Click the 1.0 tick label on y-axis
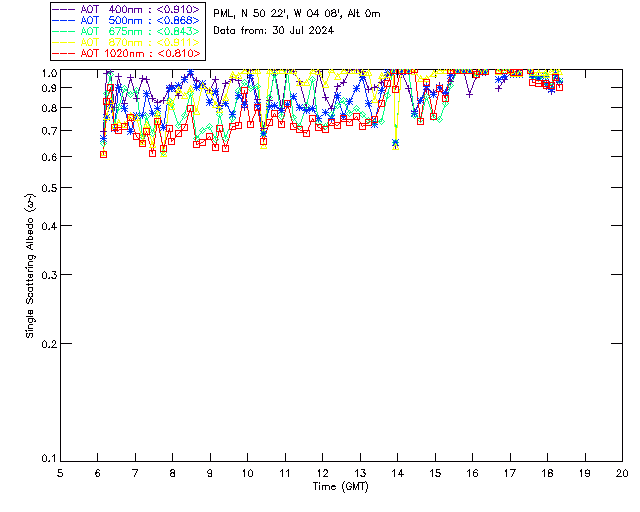The height and width of the screenshot is (512, 640). (49, 73)
